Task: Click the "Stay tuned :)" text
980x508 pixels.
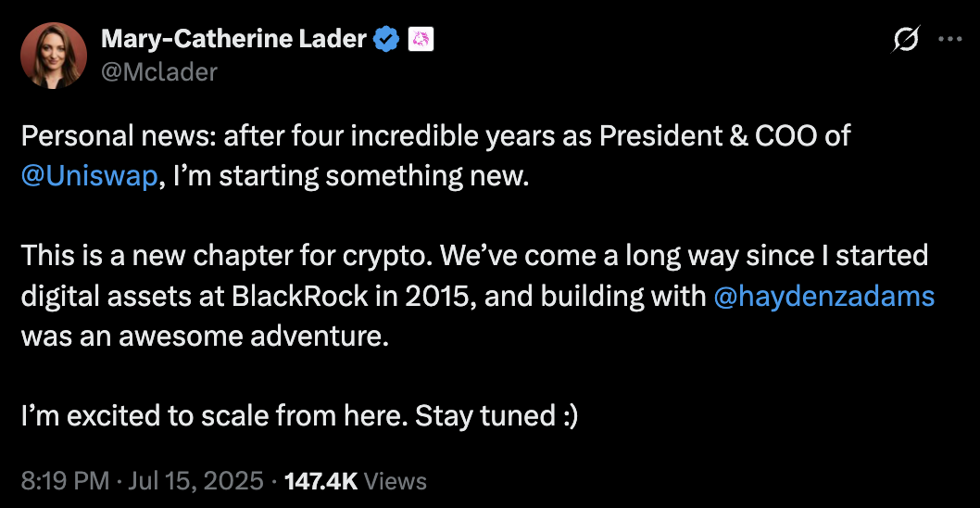Action: (x=496, y=416)
